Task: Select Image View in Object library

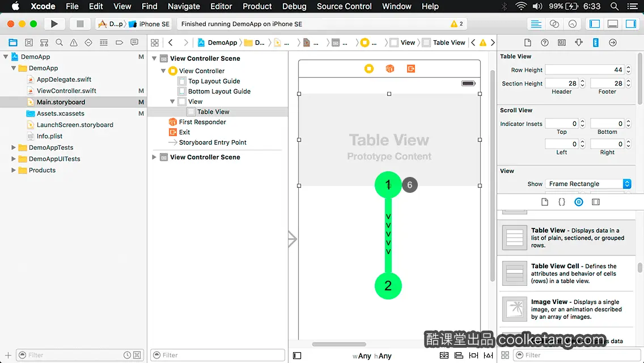Action: coord(567,309)
